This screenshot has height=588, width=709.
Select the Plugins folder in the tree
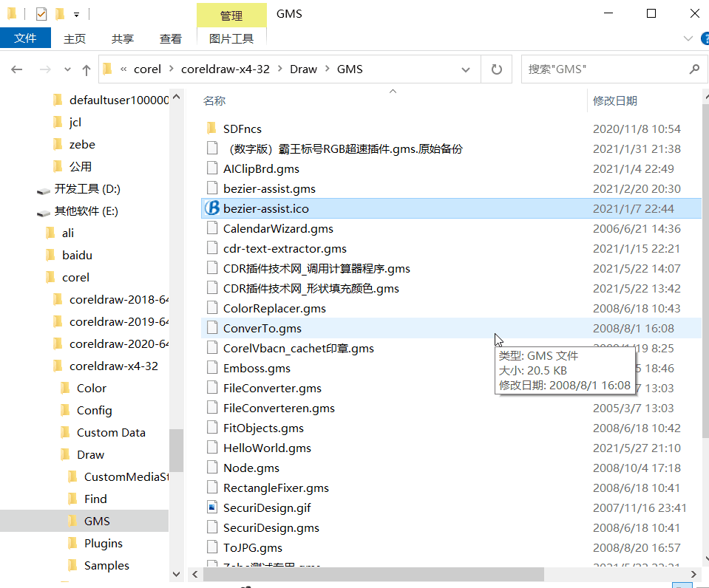point(103,544)
